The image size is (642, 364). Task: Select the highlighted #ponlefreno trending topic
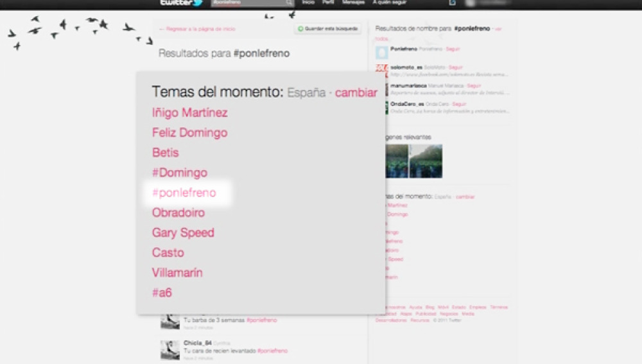coord(184,193)
